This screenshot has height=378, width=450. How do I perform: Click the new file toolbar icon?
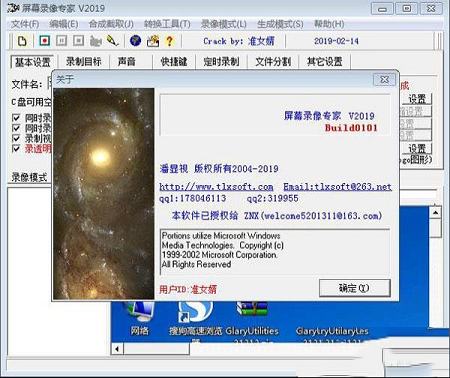[22, 41]
